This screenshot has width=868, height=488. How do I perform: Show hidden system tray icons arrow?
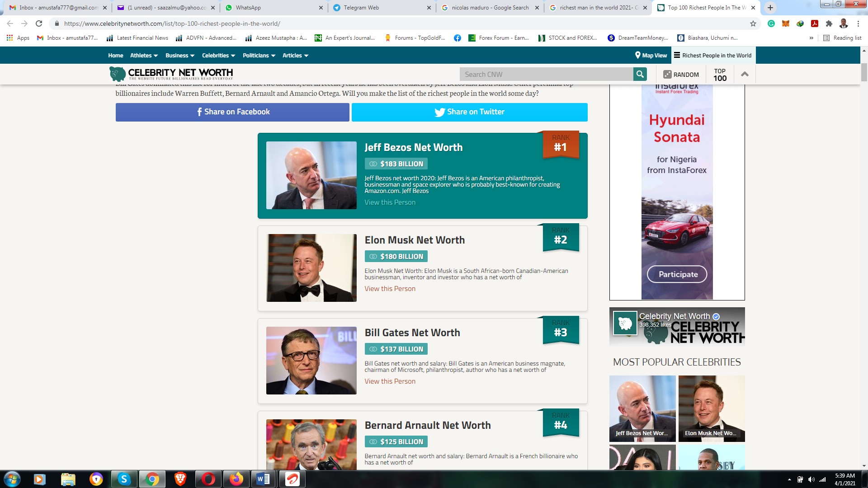click(x=789, y=479)
